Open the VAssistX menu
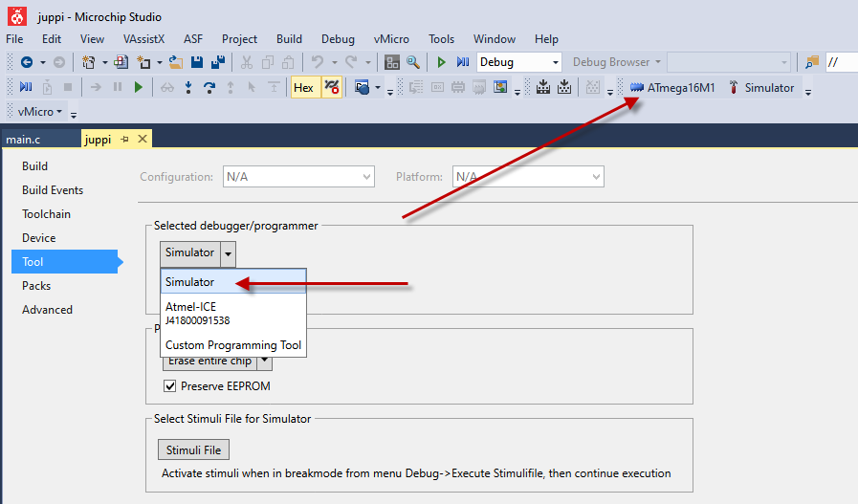The image size is (858, 504). 143,39
